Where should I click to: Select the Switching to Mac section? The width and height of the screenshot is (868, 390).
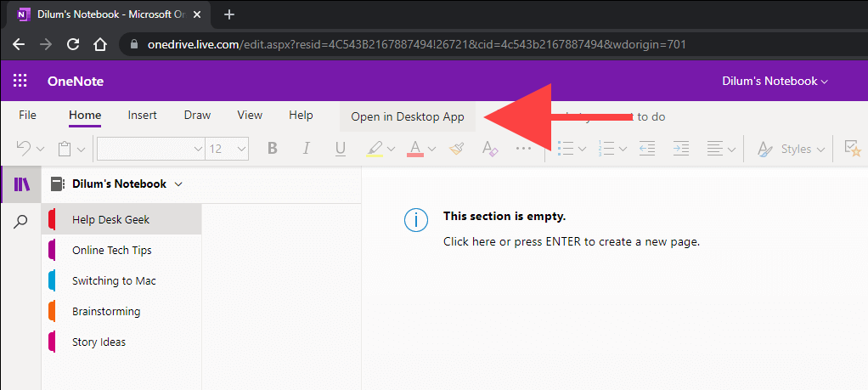point(121,281)
